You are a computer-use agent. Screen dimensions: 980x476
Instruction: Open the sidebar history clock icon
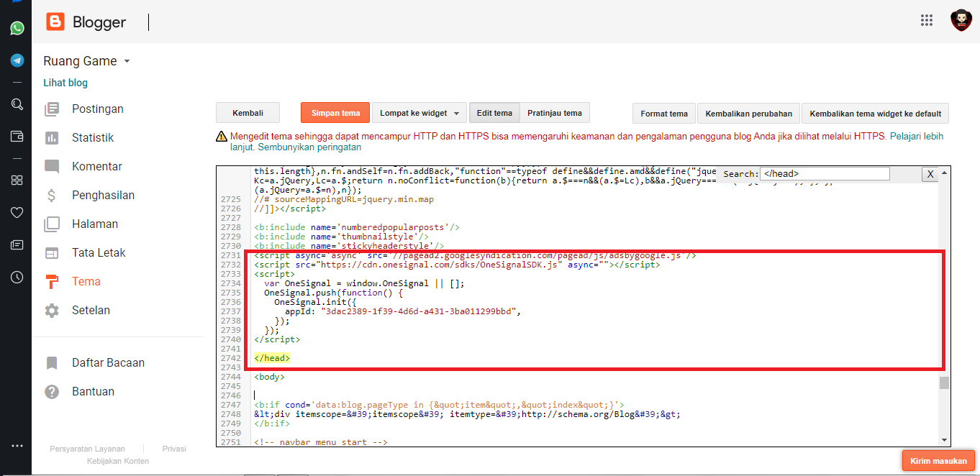17,277
